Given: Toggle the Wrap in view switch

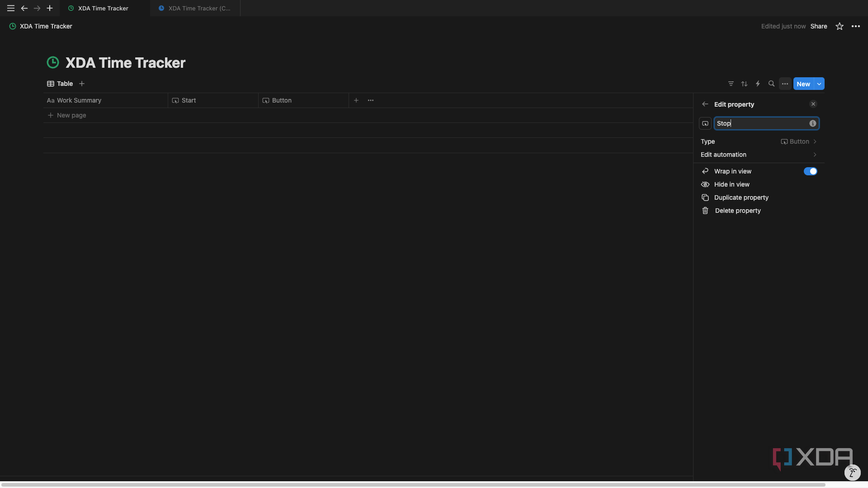Looking at the screenshot, I should coord(811,171).
